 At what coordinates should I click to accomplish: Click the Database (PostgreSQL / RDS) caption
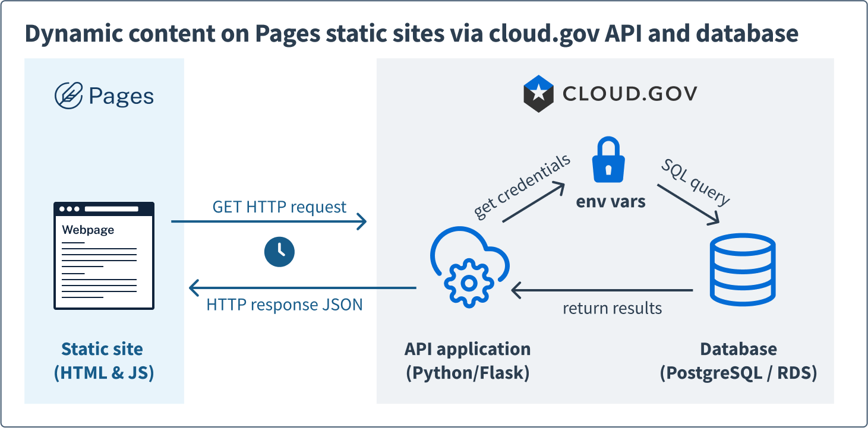[x=738, y=360]
